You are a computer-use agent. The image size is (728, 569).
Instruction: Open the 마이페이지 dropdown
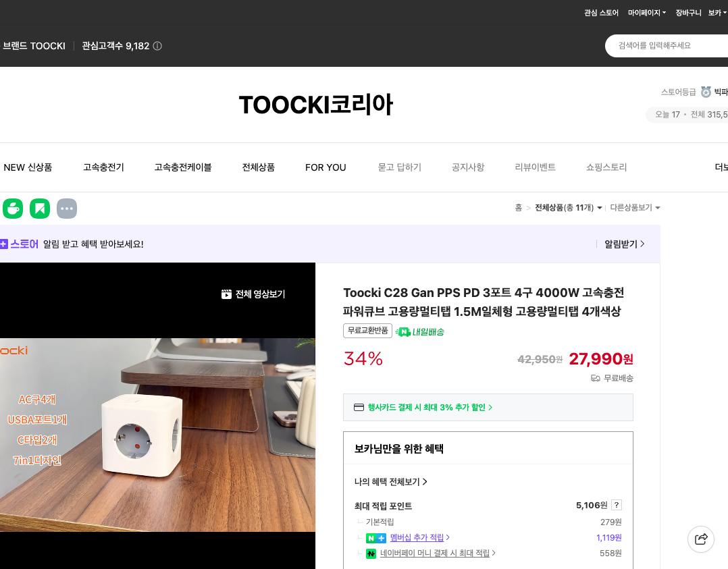click(x=646, y=12)
